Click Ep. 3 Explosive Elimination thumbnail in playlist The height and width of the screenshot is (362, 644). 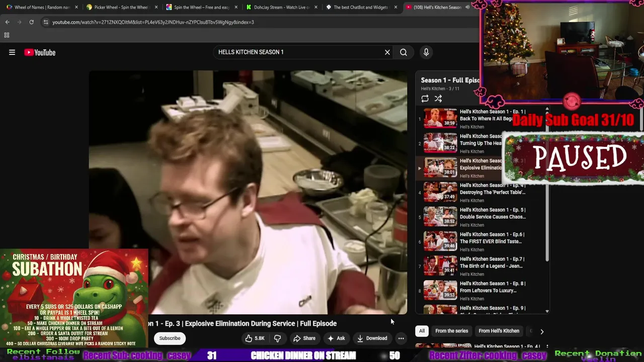[440, 167]
